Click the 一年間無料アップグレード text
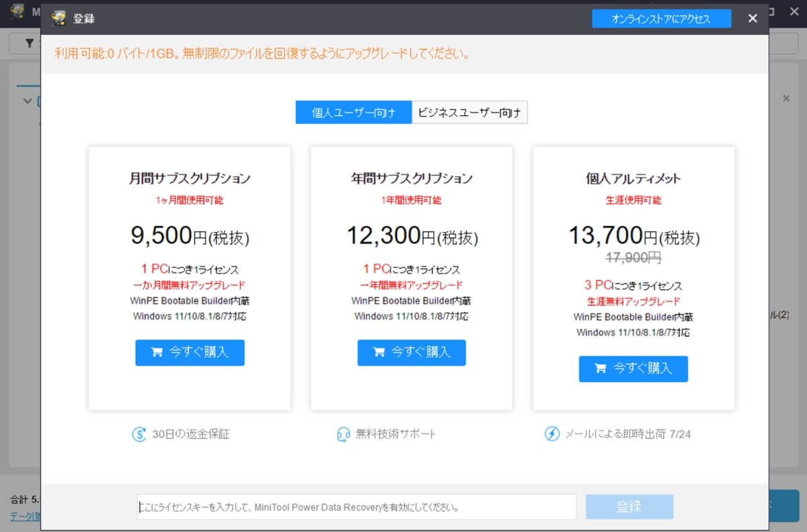This screenshot has height=532, width=807. (412, 285)
